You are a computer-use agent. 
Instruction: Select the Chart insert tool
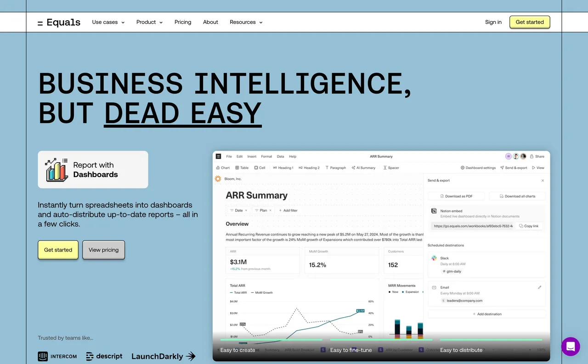pos(222,168)
